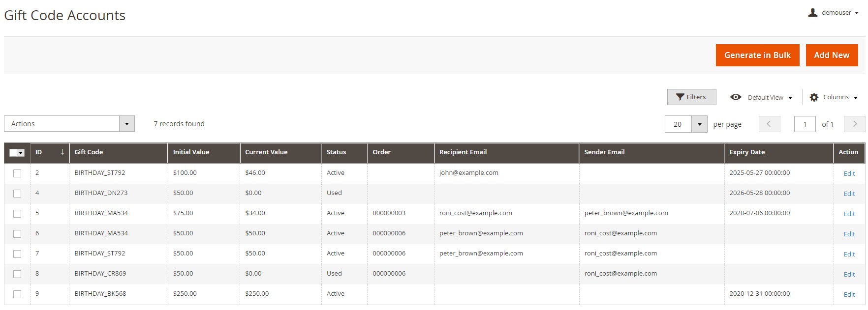868x310 pixels.
Task: Edit gift code BIRTHDAY_ST792 ID 2
Action: [849, 173]
